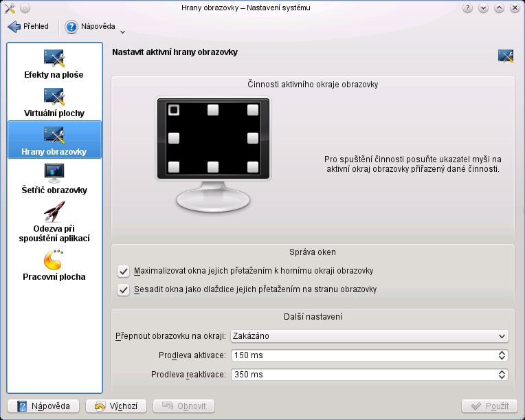
Task: Click into Prodleva aktivace 150 ms field
Action: pos(364,355)
